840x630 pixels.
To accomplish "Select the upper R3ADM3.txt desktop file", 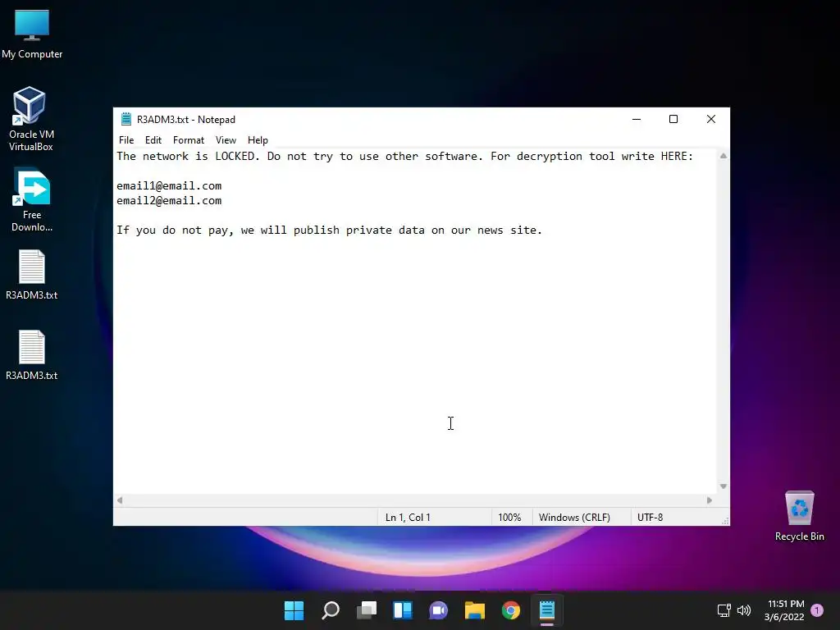I will tap(32, 274).
